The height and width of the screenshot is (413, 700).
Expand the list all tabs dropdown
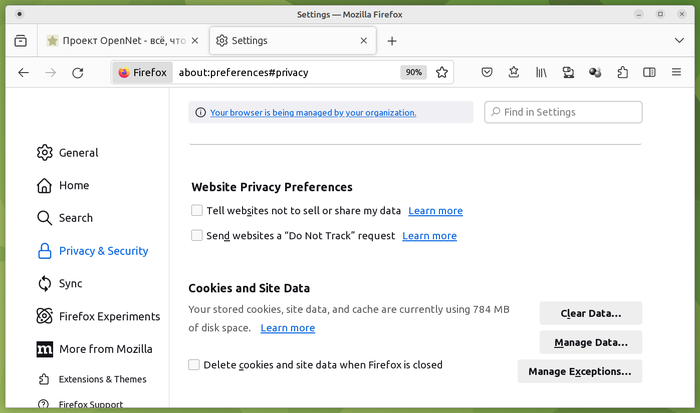click(678, 41)
